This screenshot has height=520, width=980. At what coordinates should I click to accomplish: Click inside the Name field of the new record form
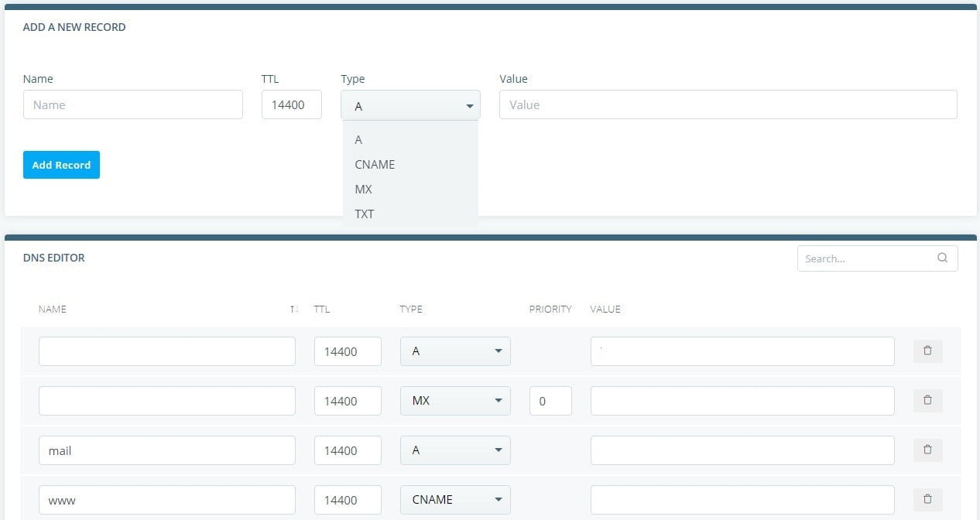click(x=132, y=104)
